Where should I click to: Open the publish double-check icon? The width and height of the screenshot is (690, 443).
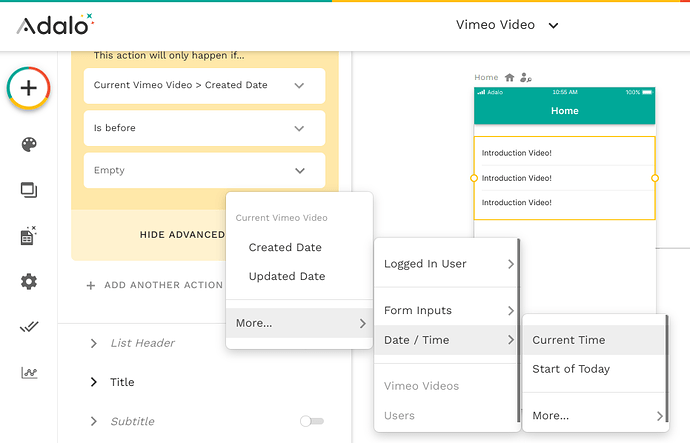(29, 327)
